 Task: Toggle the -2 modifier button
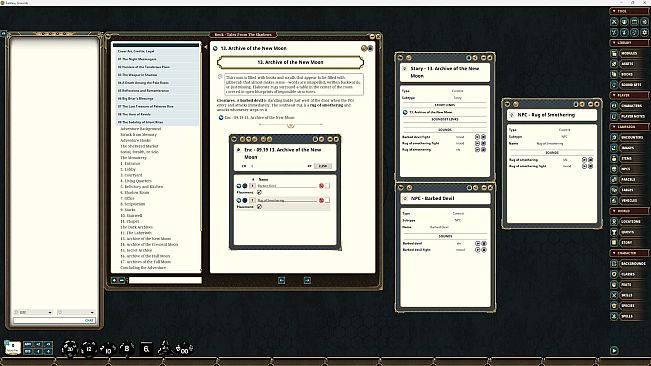(38, 351)
